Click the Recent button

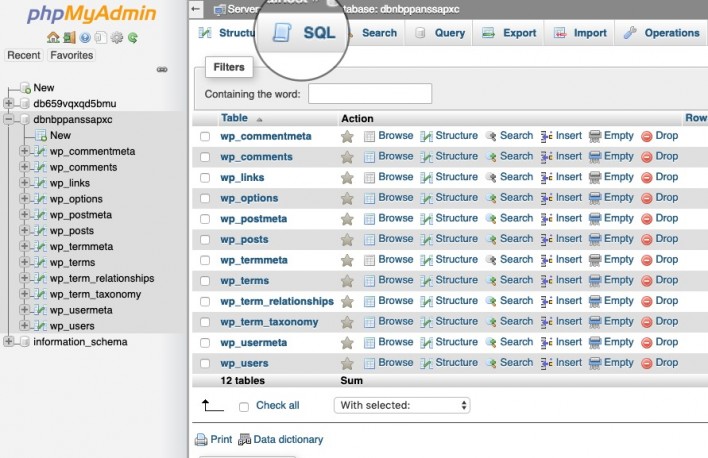[x=23, y=55]
